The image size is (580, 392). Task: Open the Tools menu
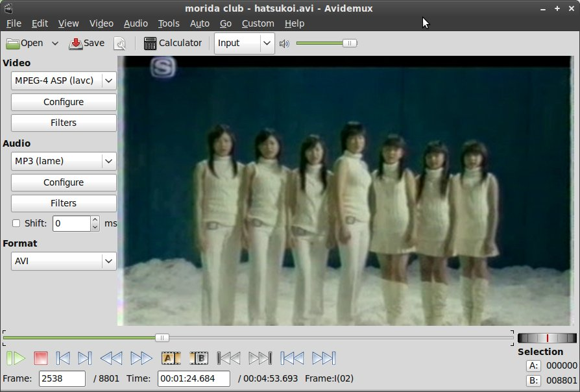pyautogui.click(x=169, y=23)
